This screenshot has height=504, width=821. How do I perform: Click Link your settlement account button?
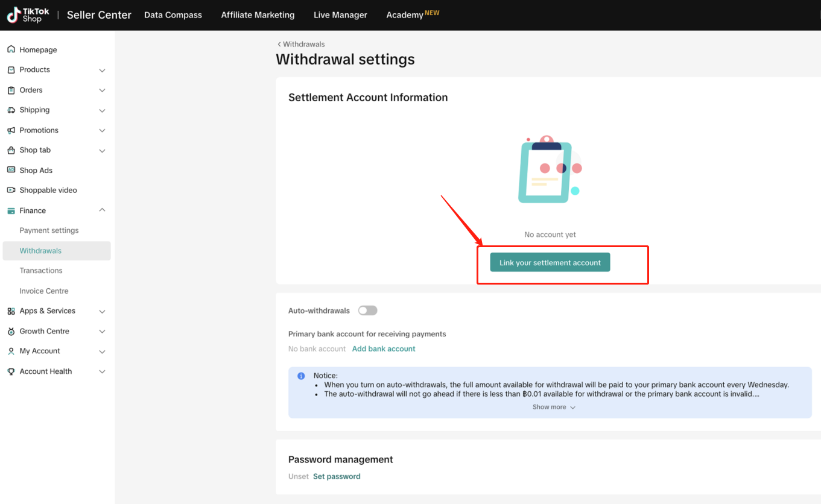tap(550, 263)
